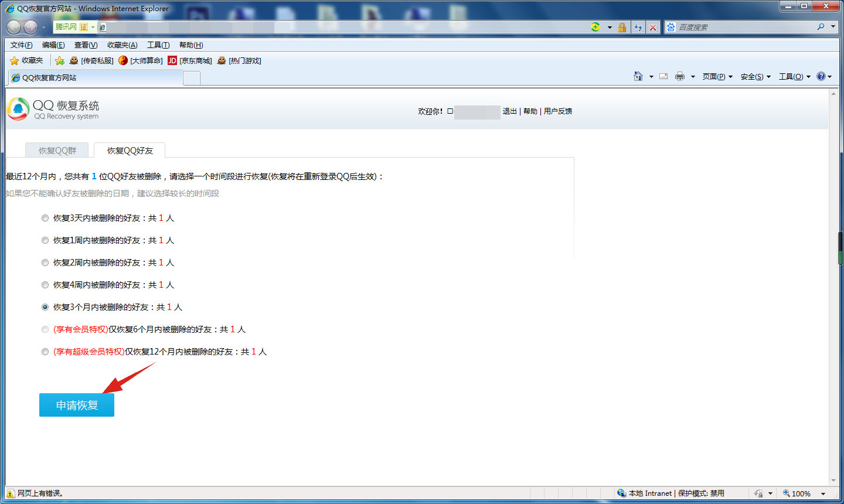Open the 热门游戏 bookmark

[x=239, y=60]
